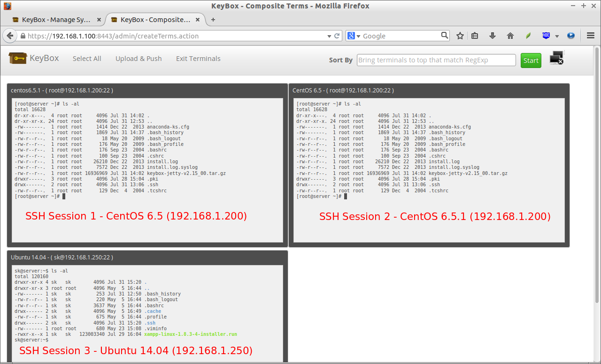Click the blue ABE shield extension icon
The height and width of the screenshot is (364, 601).
[546, 36]
